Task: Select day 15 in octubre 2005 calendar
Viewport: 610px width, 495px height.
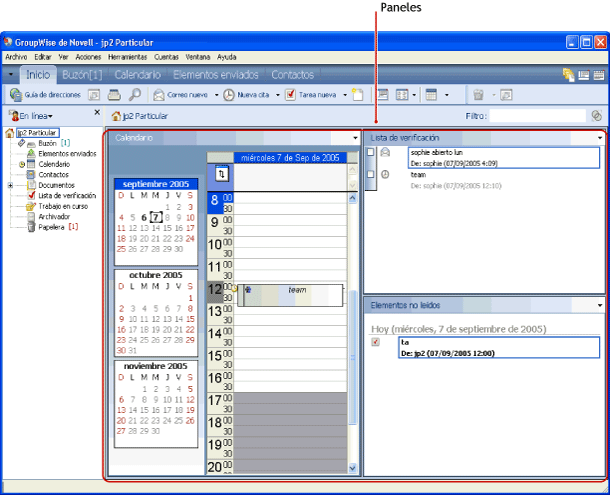Action: coord(190,319)
